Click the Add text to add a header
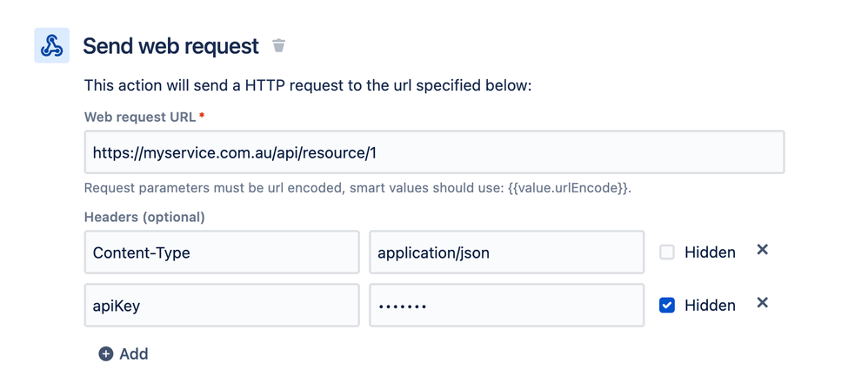 coord(134,353)
